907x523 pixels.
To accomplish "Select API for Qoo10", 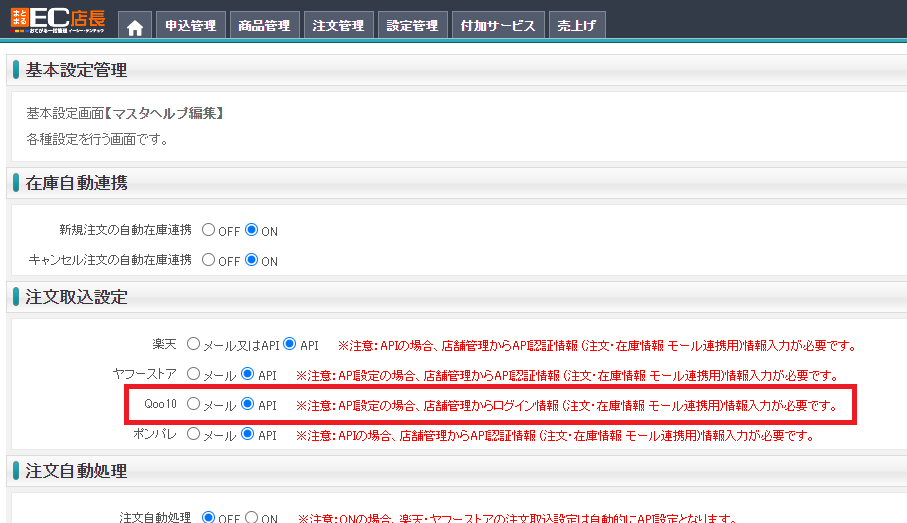I will pos(249,405).
